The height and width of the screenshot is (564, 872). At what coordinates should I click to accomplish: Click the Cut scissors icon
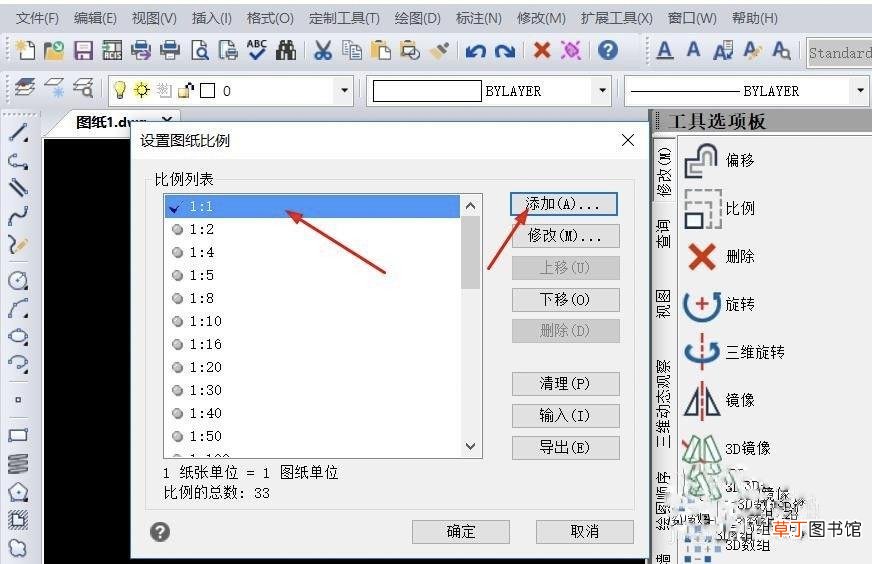[323, 51]
